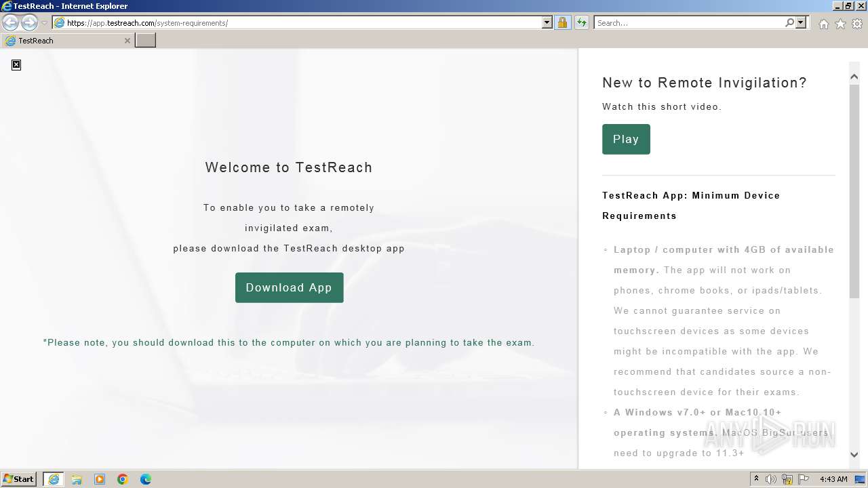
Task: Restore down the Internet Explorer window
Action: [849, 6]
